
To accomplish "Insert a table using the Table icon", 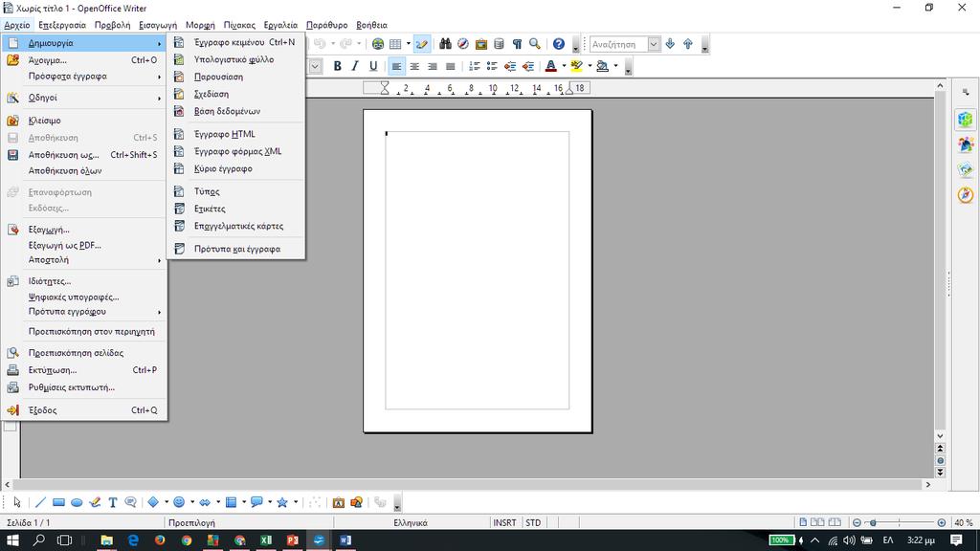I will tap(395, 44).
